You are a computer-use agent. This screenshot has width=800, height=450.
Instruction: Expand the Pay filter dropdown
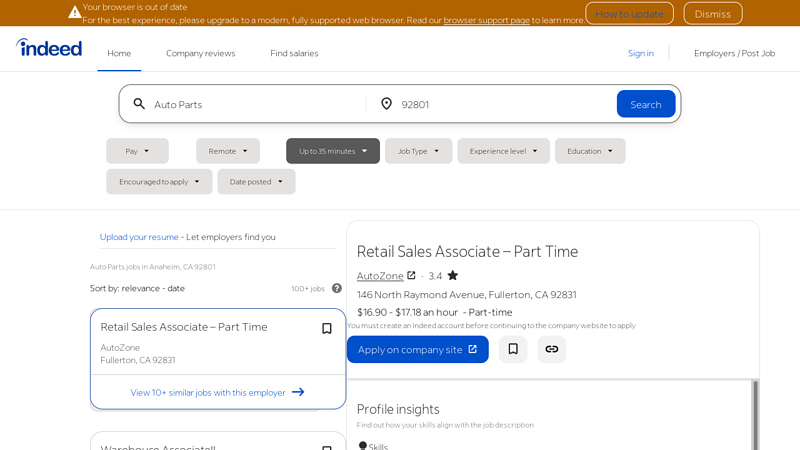tap(137, 151)
